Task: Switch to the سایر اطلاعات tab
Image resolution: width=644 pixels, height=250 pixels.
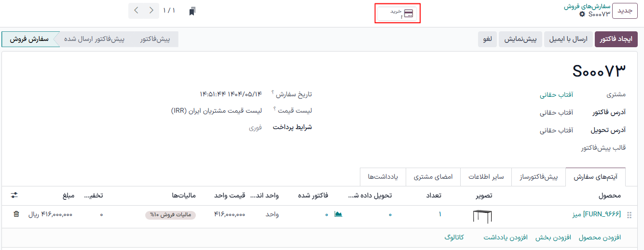Action: click(486, 177)
